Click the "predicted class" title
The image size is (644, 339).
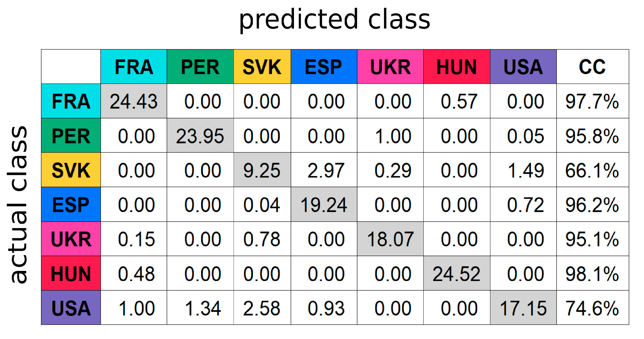[x=334, y=20]
